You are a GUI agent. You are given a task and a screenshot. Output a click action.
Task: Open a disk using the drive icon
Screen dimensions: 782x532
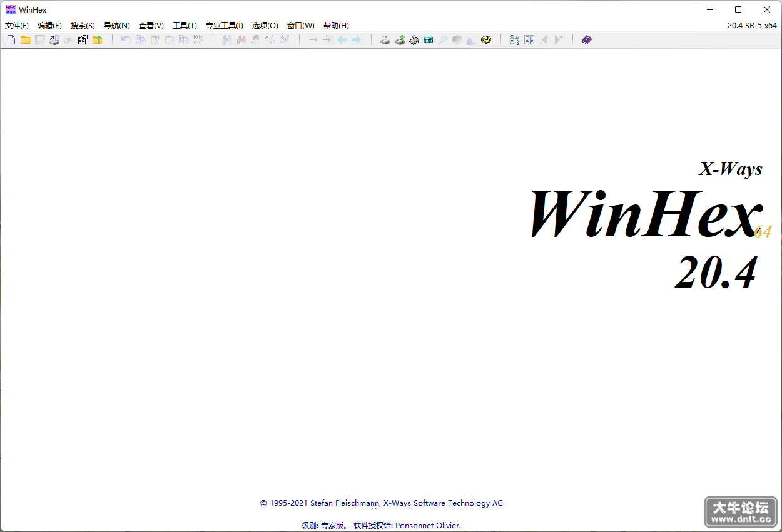click(x=385, y=40)
